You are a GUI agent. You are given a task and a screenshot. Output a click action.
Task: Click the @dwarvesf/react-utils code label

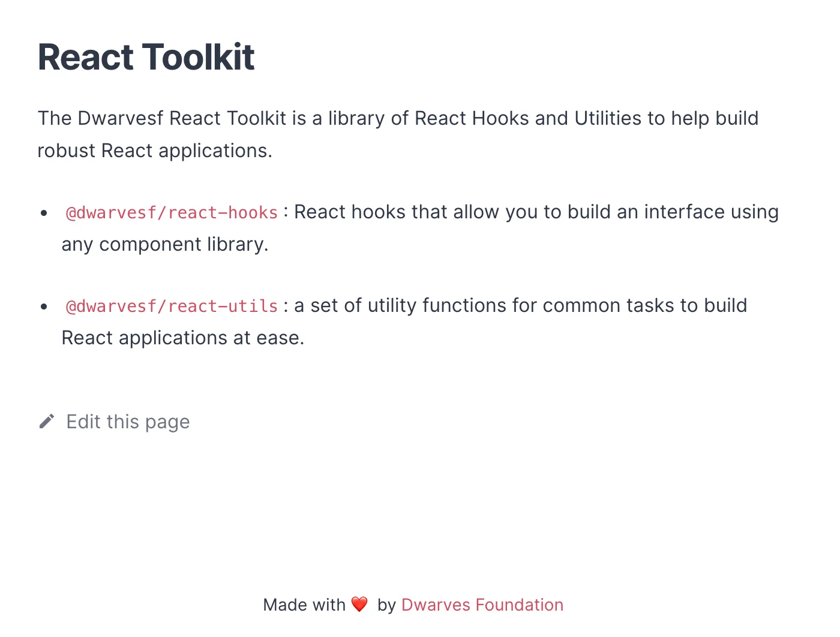(x=172, y=306)
